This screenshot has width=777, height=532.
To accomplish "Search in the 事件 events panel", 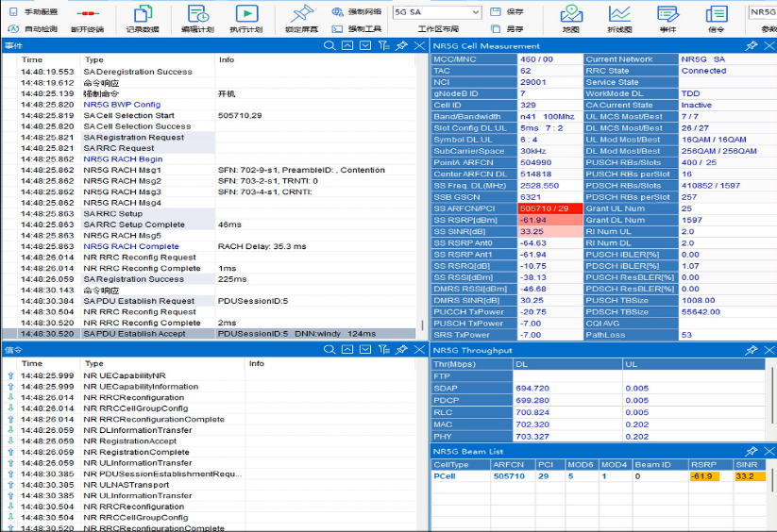I will pos(329,45).
